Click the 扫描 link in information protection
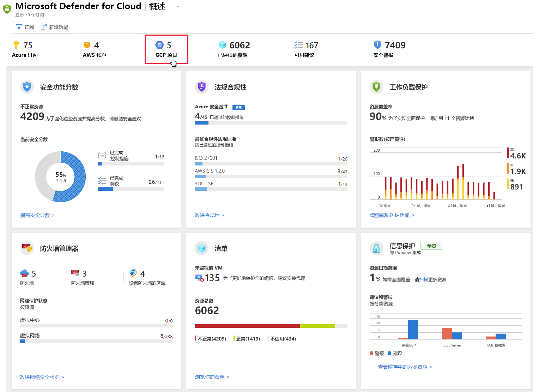The width and height of the screenshot is (533, 392). [424, 279]
